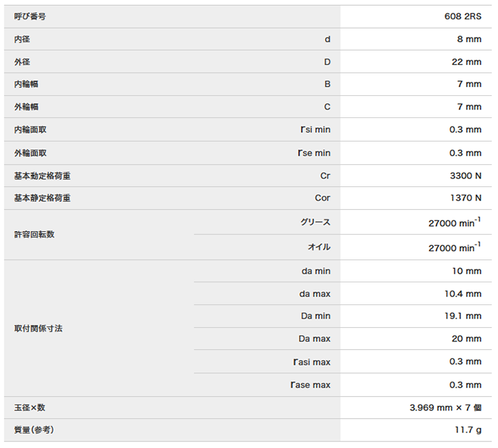Select the 呼び番号 row label

30,16
